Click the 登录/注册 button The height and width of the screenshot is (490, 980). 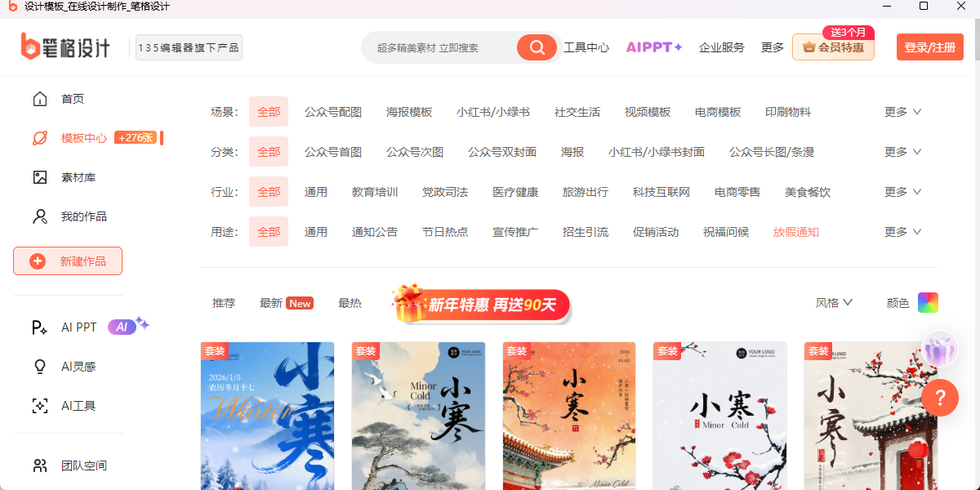pyautogui.click(x=929, y=47)
